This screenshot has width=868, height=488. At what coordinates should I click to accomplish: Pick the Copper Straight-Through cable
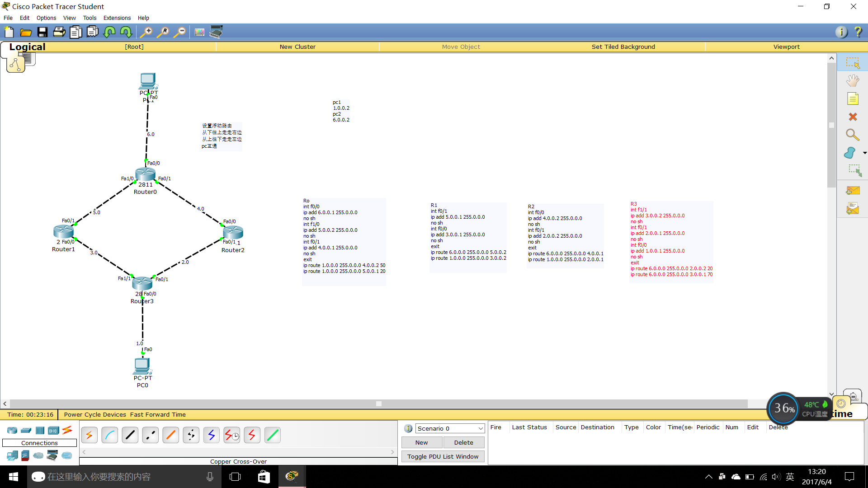tap(130, 435)
